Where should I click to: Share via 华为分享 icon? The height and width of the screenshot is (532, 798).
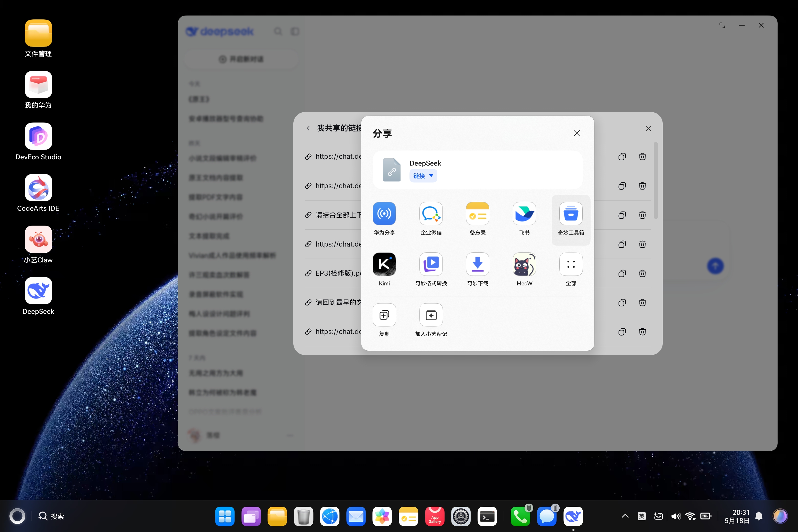coord(384,214)
